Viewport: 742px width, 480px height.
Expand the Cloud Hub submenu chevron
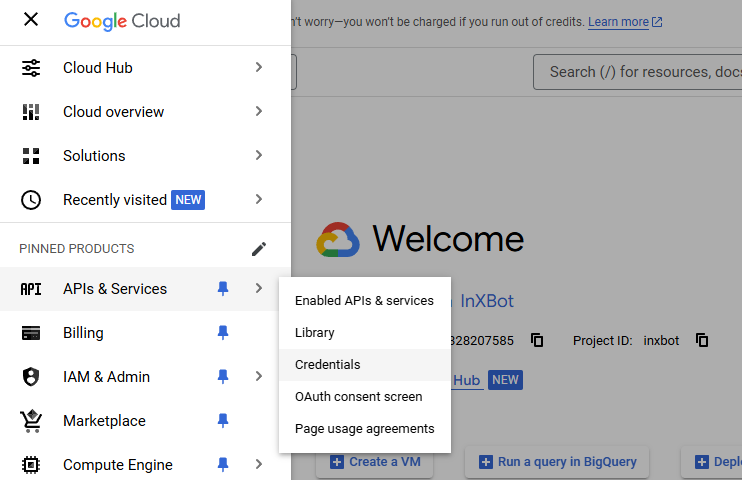(259, 68)
